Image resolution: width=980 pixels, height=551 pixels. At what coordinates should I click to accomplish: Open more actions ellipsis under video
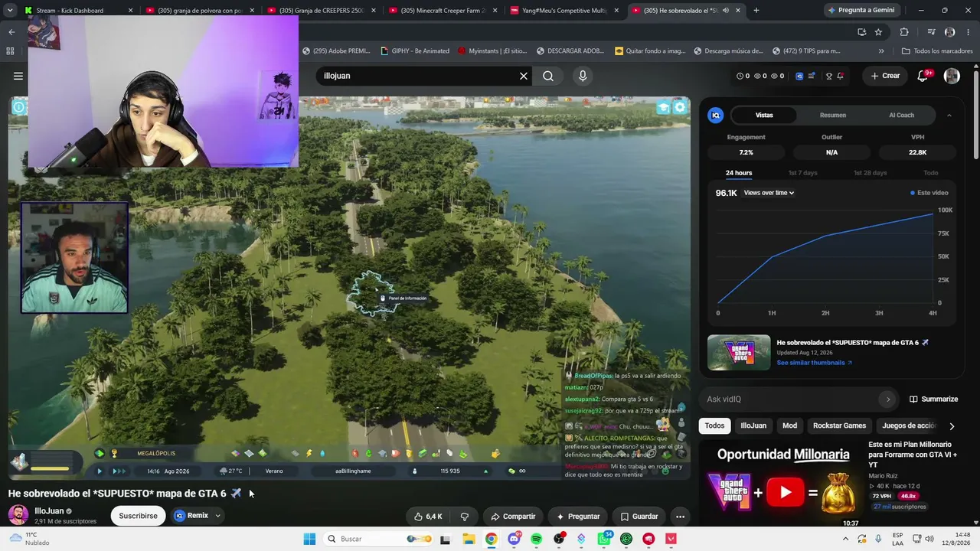[680, 517]
